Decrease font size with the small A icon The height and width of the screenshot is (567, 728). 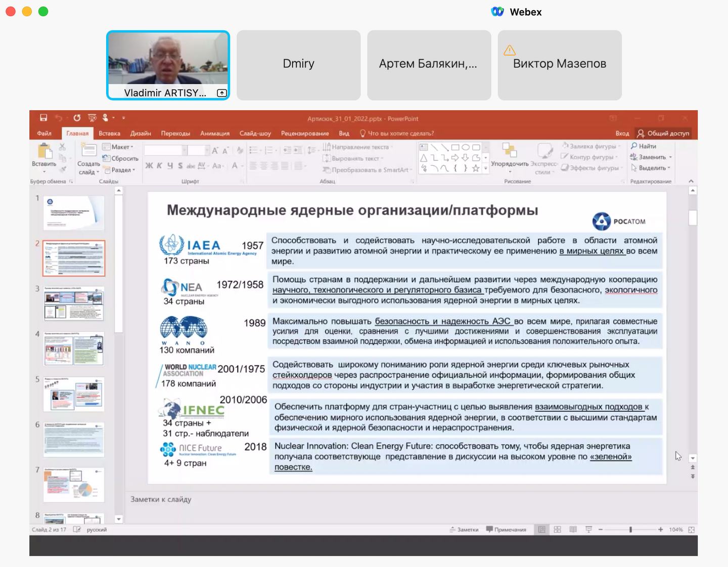tap(225, 150)
